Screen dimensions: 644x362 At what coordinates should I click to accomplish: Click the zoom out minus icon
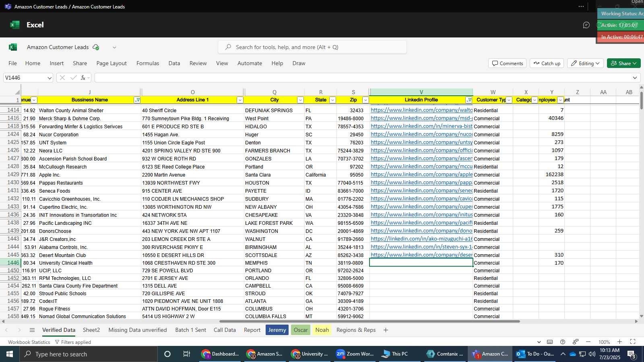pos(588,342)
